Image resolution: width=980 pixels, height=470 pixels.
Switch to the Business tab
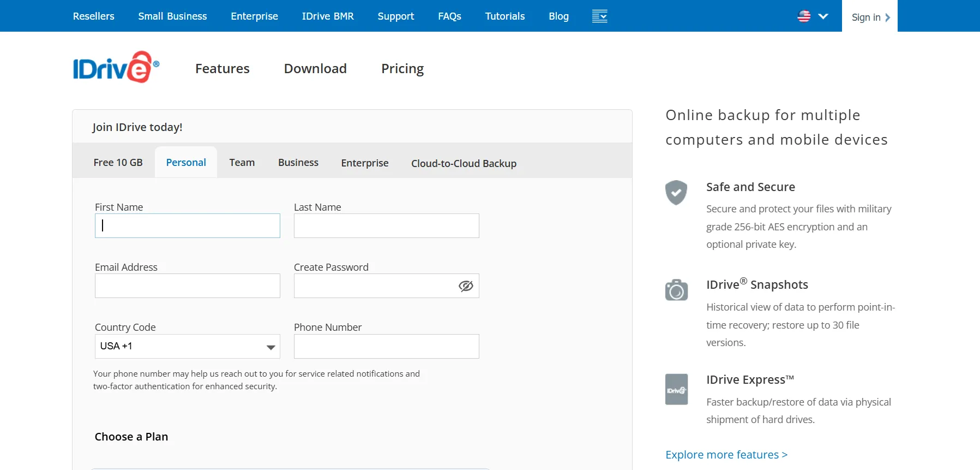(x=298, y=163)
